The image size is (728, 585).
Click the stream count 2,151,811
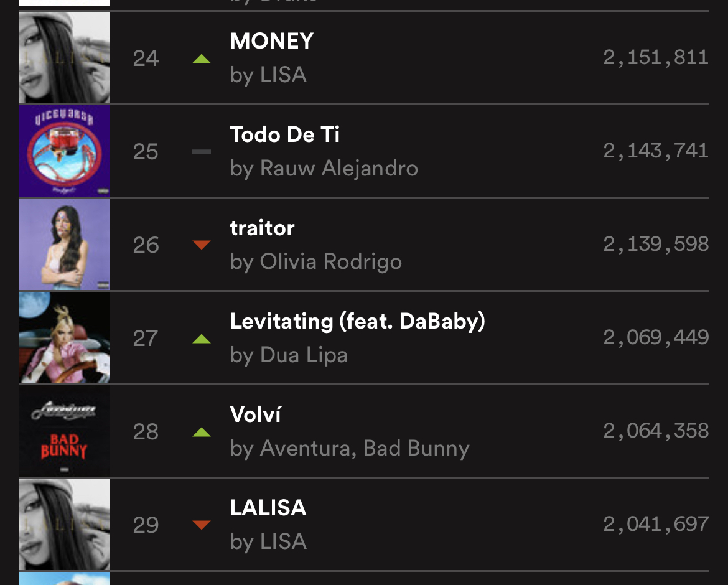pos(656,58)
